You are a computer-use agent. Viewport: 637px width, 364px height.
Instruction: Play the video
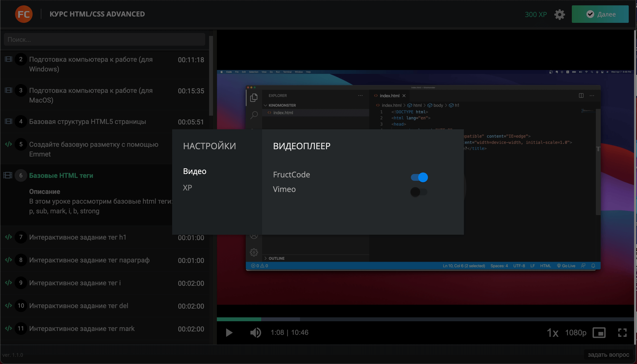tap(229, 332)
